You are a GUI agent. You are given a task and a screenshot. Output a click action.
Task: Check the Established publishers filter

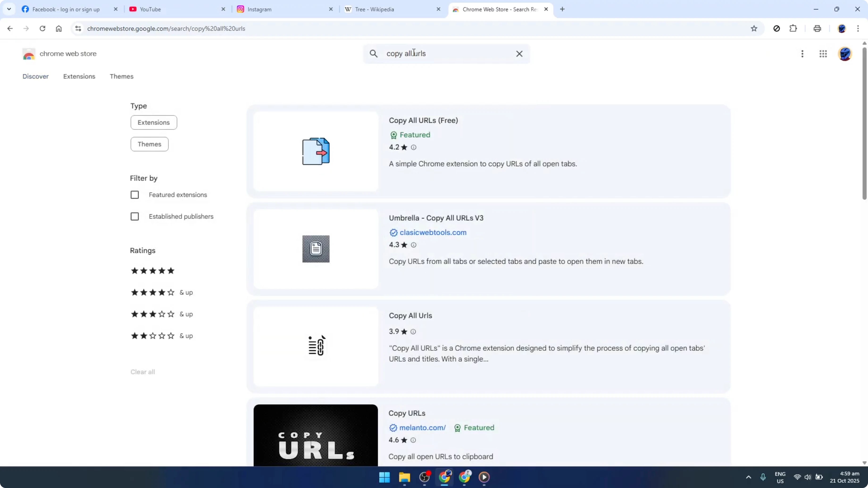(135, 217)
